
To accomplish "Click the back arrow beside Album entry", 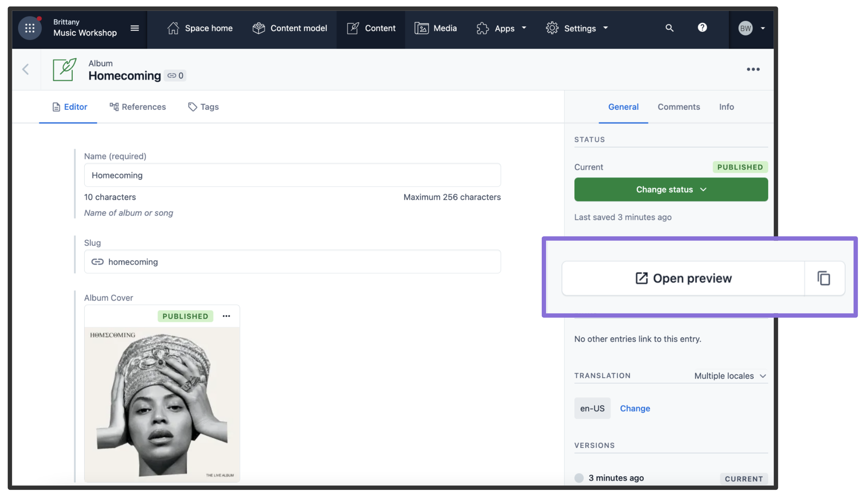I will click(x=26, y=69).
